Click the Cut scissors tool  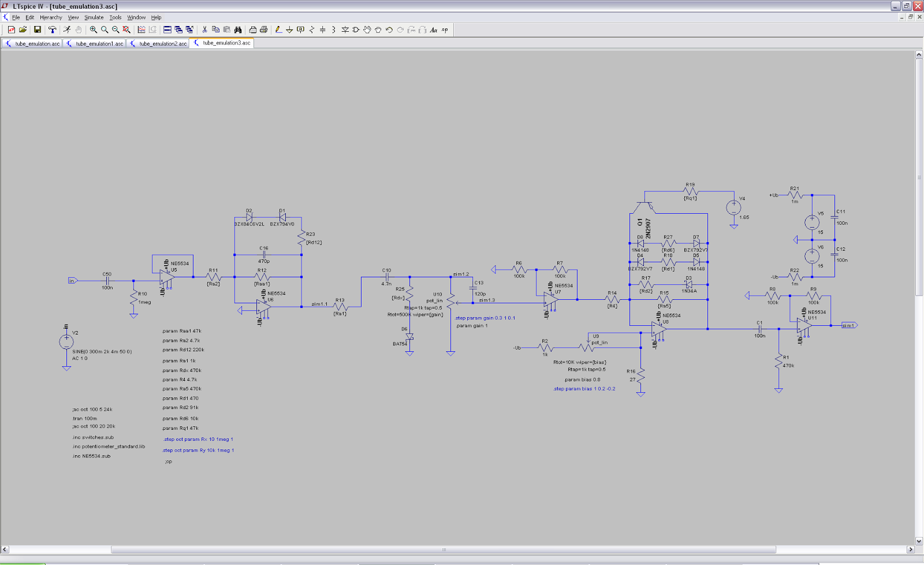pos(204,29)
